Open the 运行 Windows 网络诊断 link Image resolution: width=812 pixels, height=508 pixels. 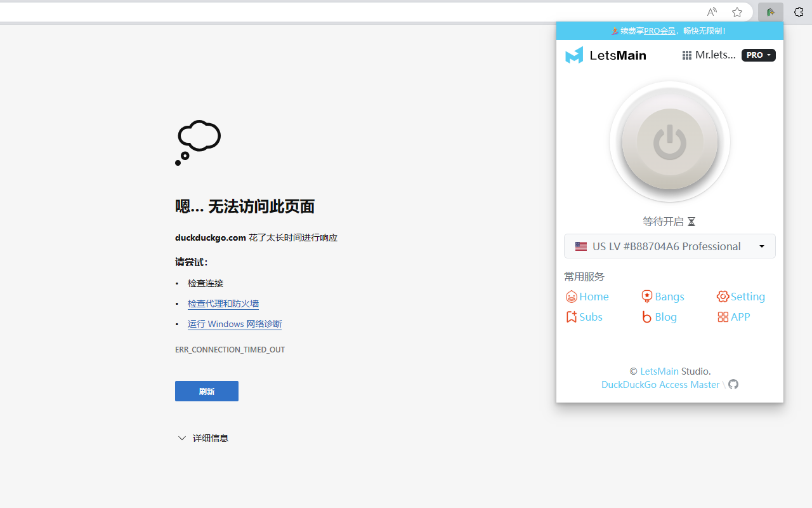235,324
